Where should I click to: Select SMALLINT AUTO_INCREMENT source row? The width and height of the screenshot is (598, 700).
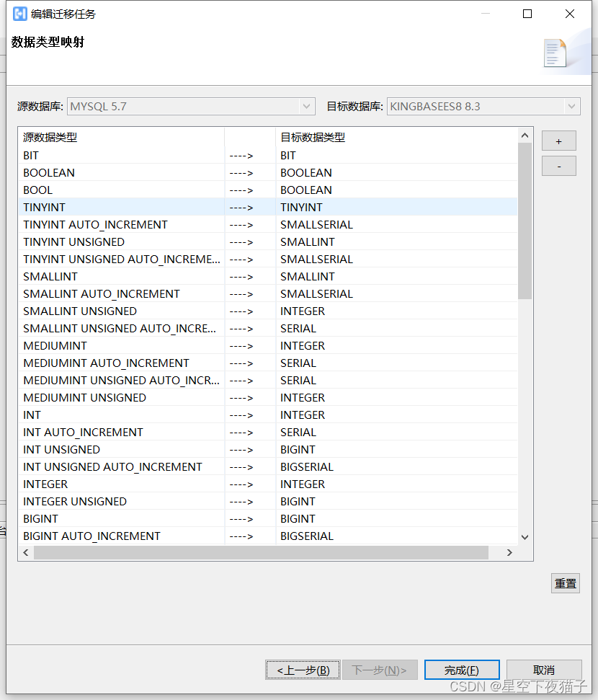tap(121, 293)
